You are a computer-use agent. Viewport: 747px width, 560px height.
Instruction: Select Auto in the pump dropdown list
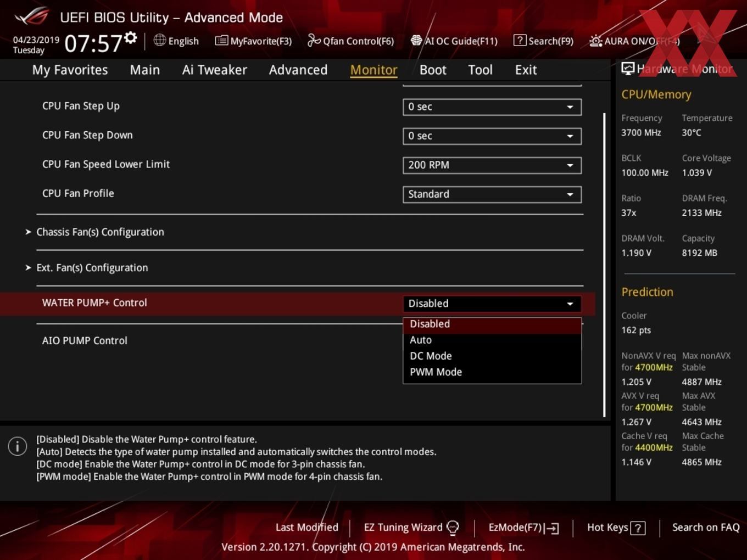(x=492, y=340)
